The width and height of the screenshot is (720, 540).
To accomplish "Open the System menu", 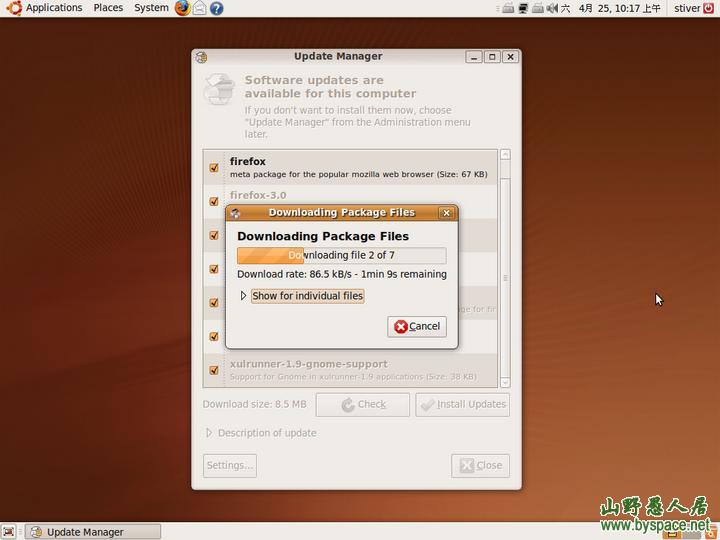I will point(151,8).
